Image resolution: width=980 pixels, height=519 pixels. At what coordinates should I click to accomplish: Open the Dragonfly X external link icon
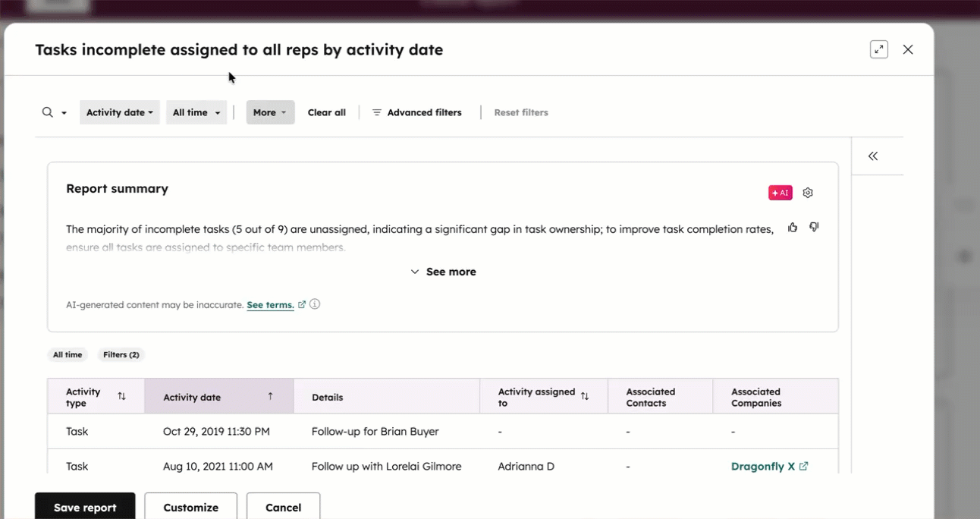point(803,466)
